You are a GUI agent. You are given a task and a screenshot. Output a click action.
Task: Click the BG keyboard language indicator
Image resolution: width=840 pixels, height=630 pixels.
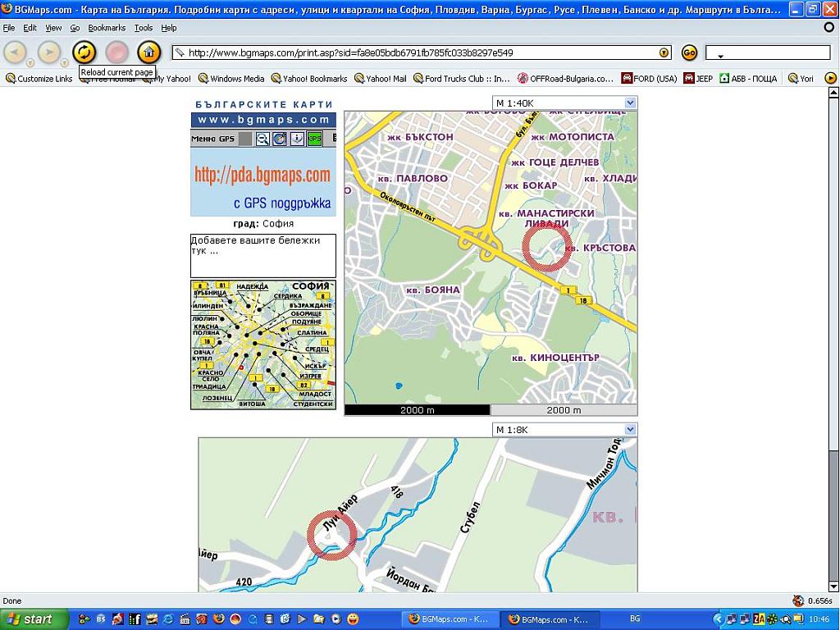click(x=636, y=619)
